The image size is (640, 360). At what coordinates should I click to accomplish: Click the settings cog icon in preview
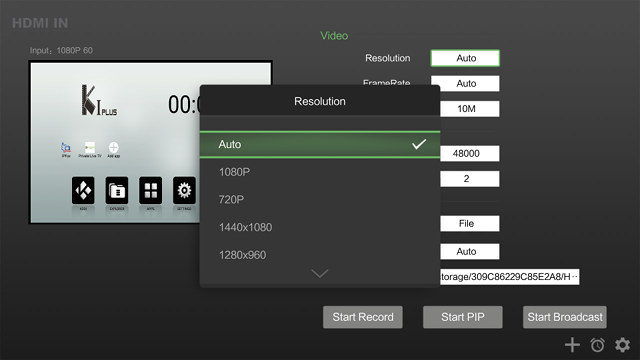click(x=184, y=190)
